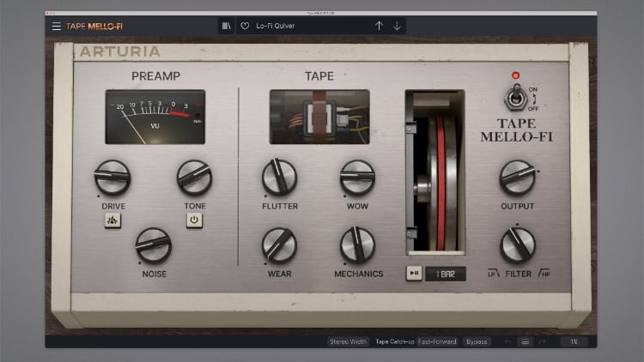Click the Noise knob
This screenshot has width=644, height=362.
click(153, 245)
